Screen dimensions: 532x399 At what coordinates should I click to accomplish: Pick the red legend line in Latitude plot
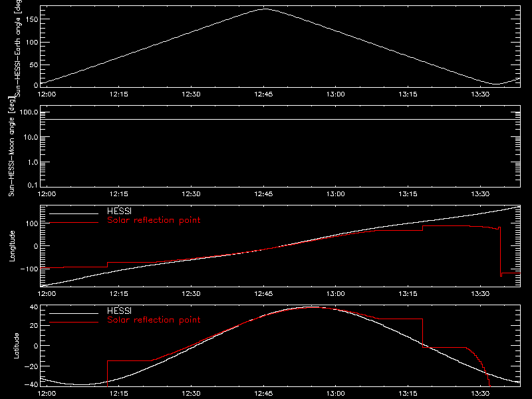point(74,323)
